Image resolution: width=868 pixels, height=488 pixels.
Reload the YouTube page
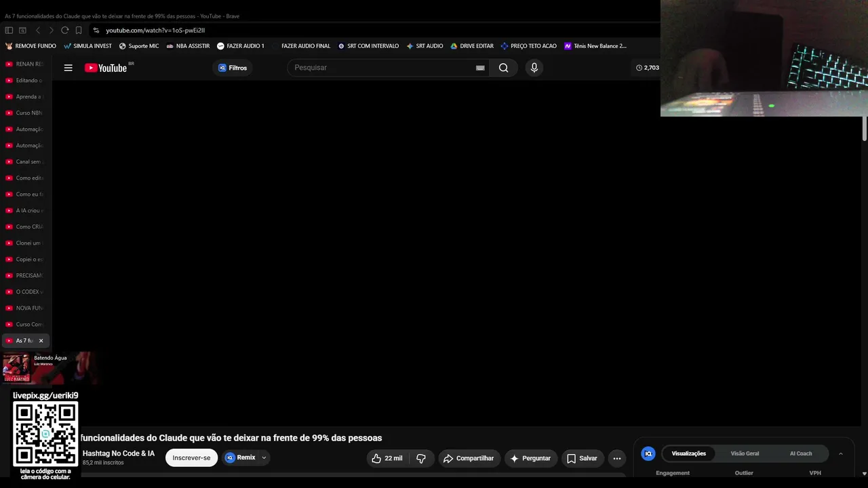65,30
